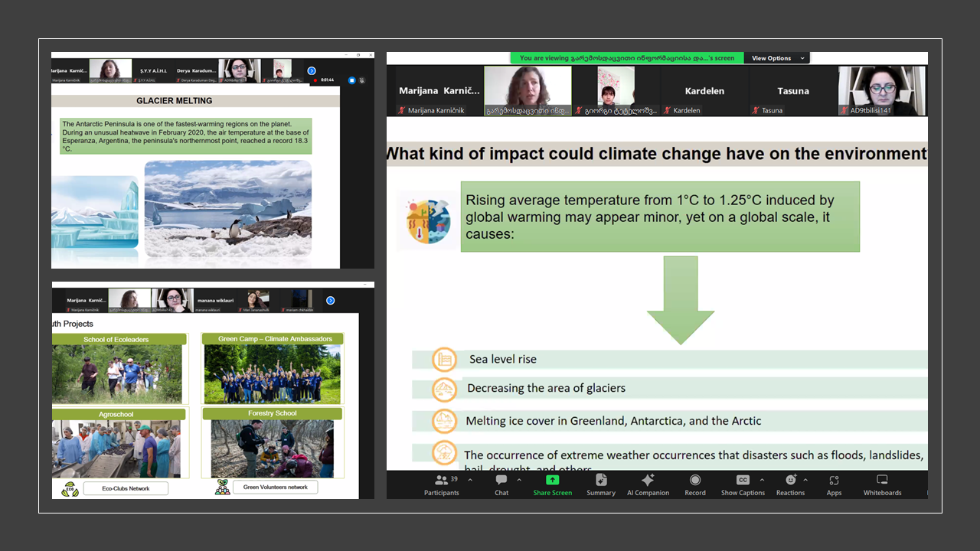The width and height of the screenshot is (980, 551).
Task: Click the 'Decreasing the area of glaciers' text
Action: click(546, 388)
